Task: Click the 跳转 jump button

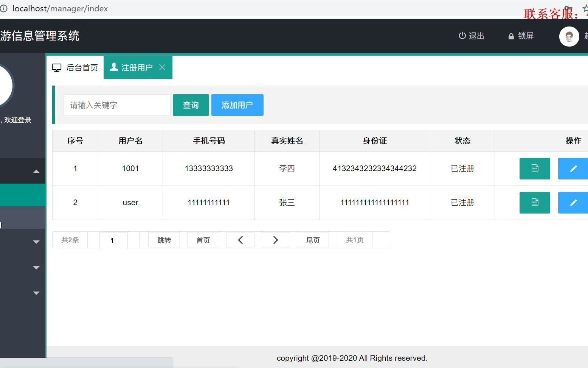Action: pos(164,240)
